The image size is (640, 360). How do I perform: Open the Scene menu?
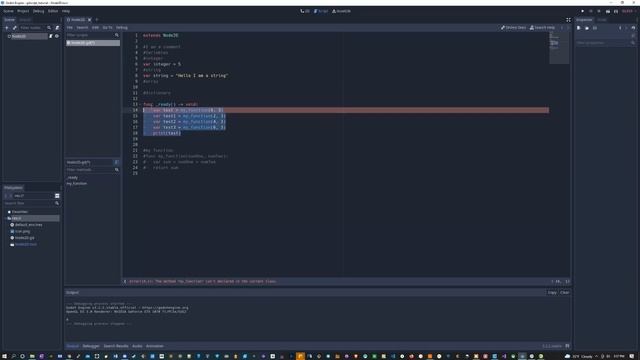pyautogui.click(x=9, y=11)
